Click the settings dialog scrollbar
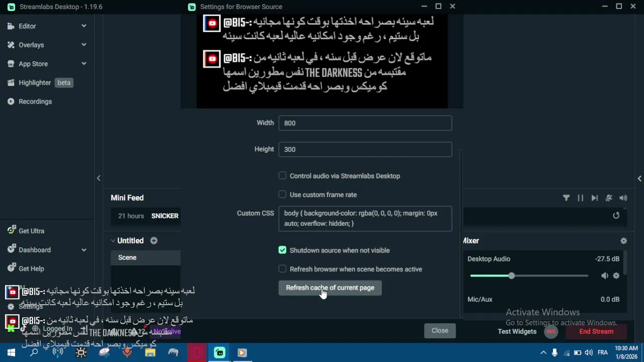Screen dimensions: 644x362 coord(461,233)
